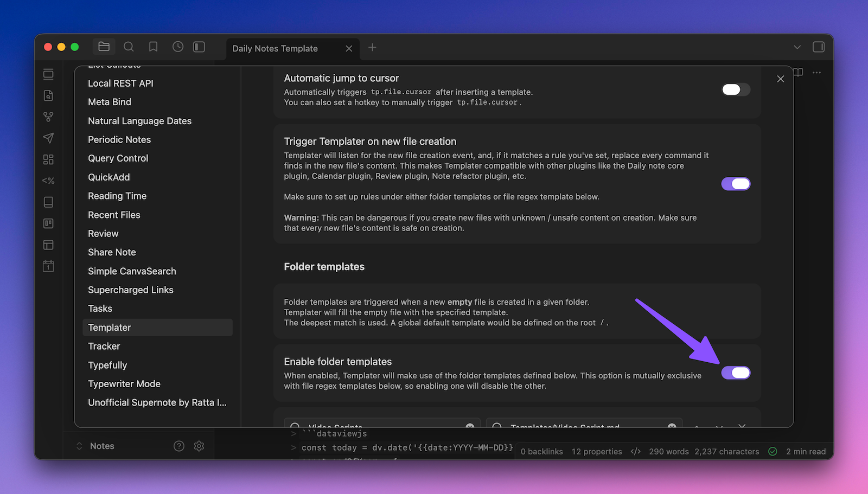This screenshot has width=868, height=494.
Task: Click the top ribbon icon above file search
Action: tap(48, 74)
